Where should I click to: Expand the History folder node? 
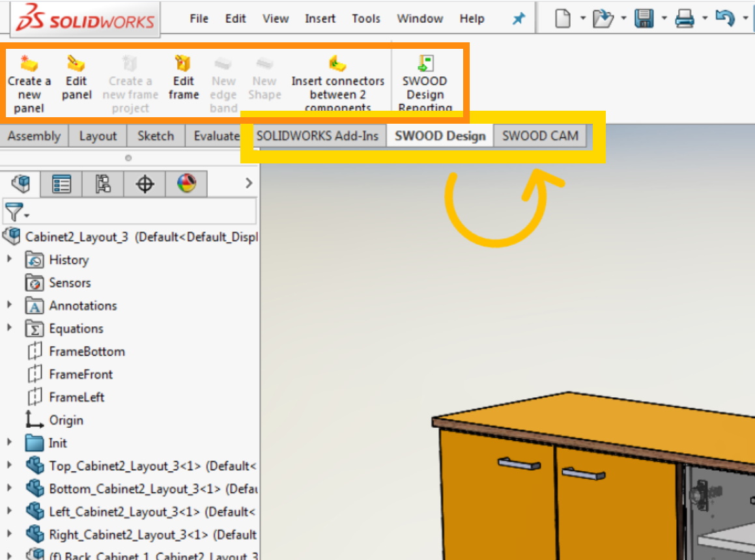10,260
